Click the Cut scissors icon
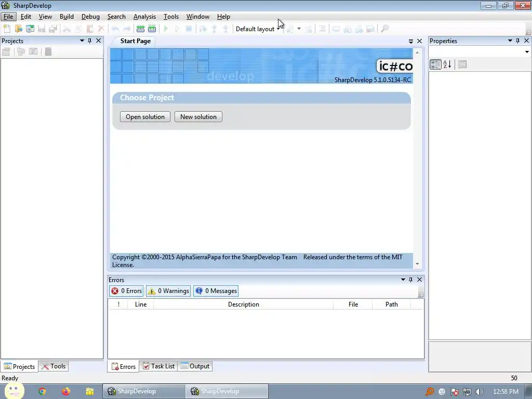This screenshot has width=532, height=399. tap(67, 29)
